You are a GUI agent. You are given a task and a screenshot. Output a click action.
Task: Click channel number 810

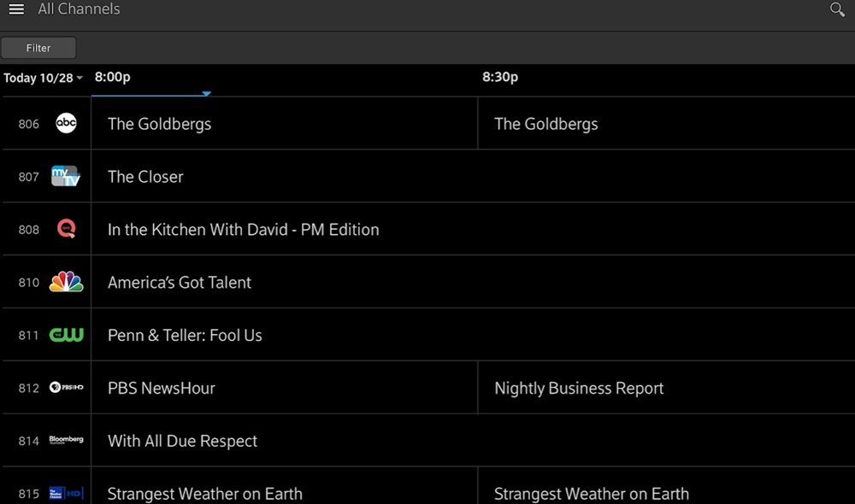tap(29, 283)
